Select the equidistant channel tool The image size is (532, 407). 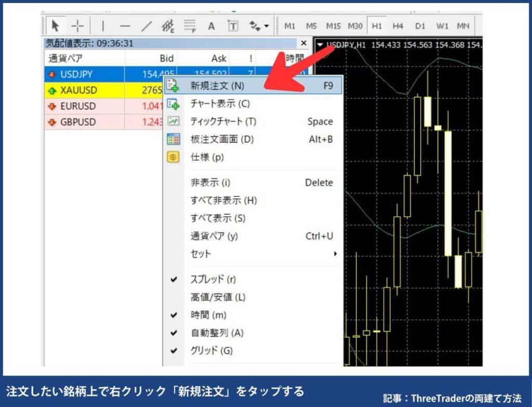click(168, 26)
